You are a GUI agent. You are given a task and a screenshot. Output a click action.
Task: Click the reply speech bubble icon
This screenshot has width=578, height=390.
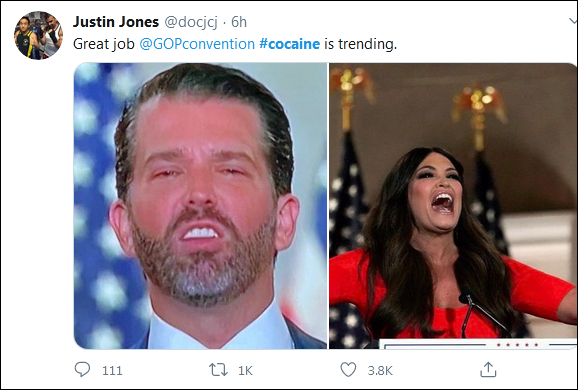coord(82,369)
